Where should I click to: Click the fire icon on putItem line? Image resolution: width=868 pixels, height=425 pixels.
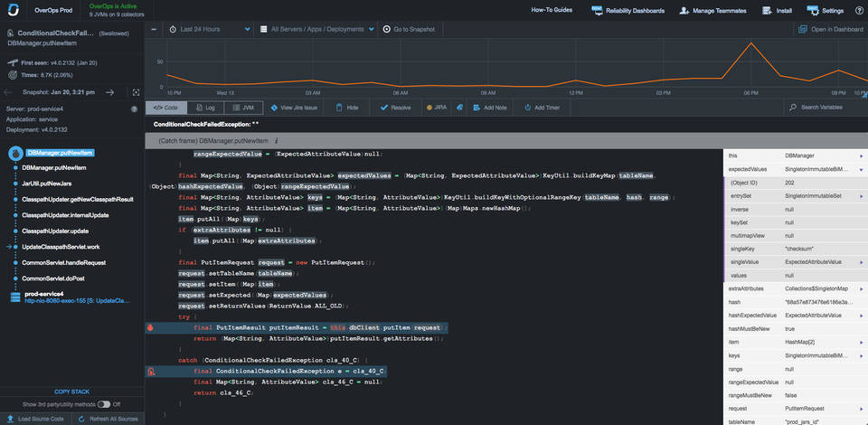[151, 328]
